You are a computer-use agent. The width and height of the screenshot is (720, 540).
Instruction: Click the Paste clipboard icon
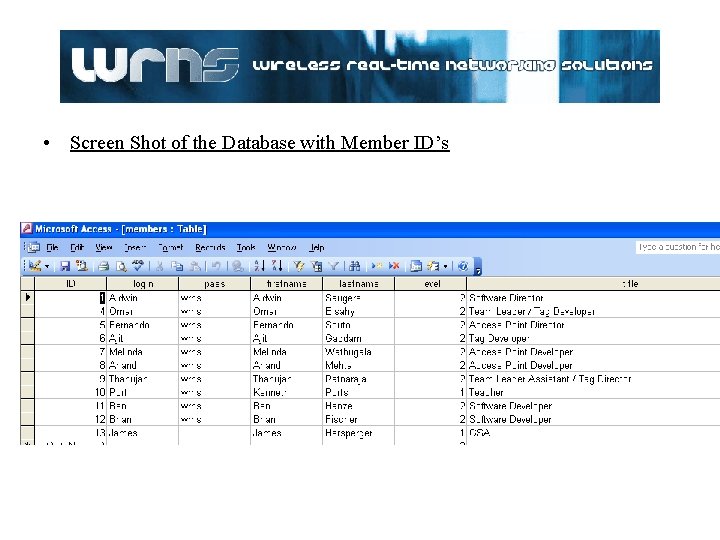coord(195,266)
